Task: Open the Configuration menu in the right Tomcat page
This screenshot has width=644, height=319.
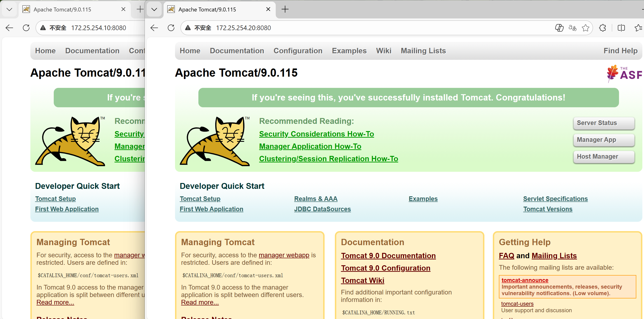Action: click(298, 51)
